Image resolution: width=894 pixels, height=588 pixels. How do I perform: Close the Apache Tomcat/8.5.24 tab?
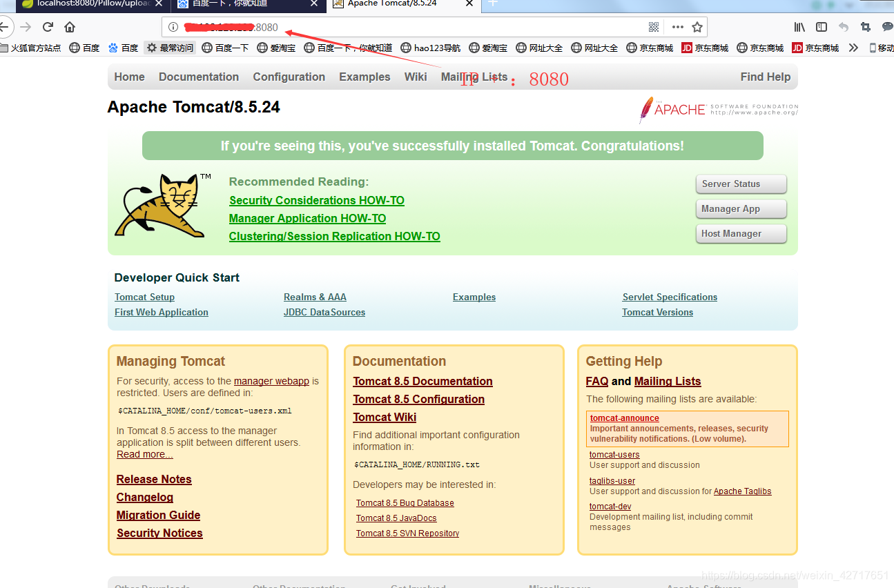coord(470,3)
